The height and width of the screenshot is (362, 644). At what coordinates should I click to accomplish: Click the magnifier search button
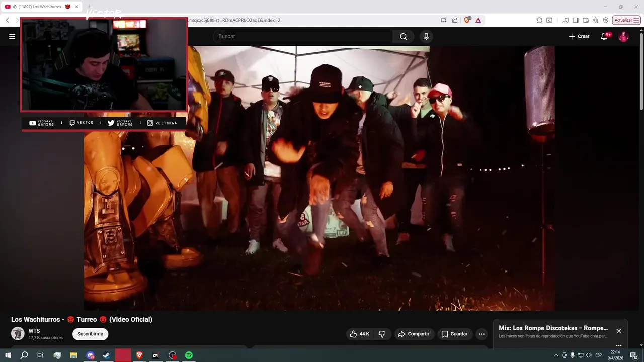tap(404, 36)
